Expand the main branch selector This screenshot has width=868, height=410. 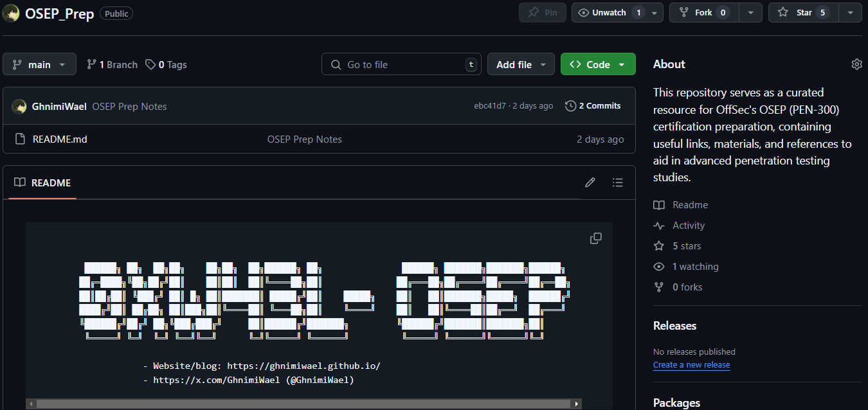(x=39, y=64)
